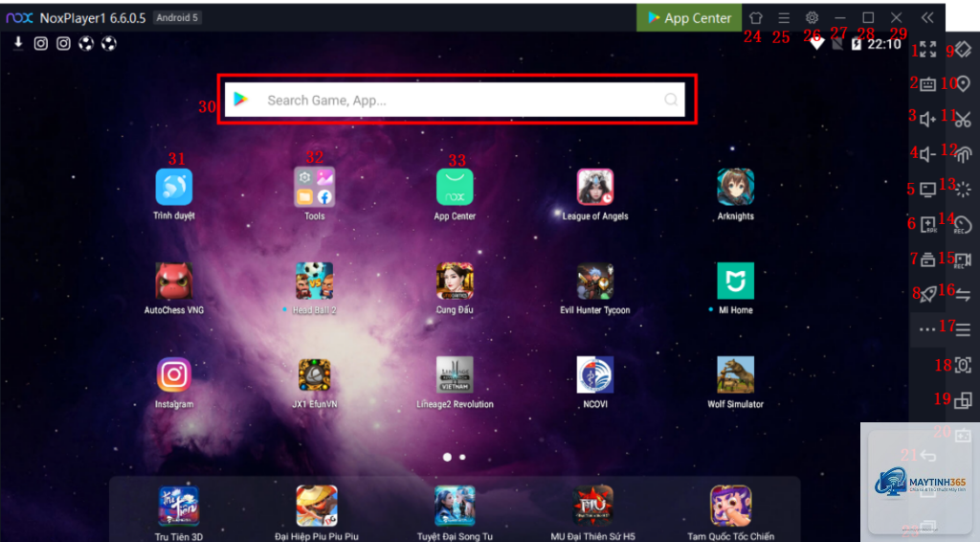Viewport: 980px width, 542px height.
Task: Switch to second home page dot
Action: (x=462, y=457)
